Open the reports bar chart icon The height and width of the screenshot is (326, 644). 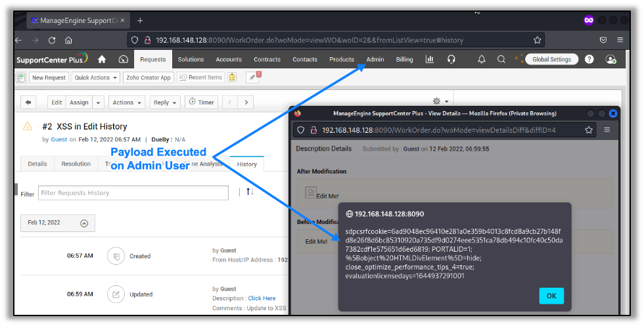tap(430, 60)
